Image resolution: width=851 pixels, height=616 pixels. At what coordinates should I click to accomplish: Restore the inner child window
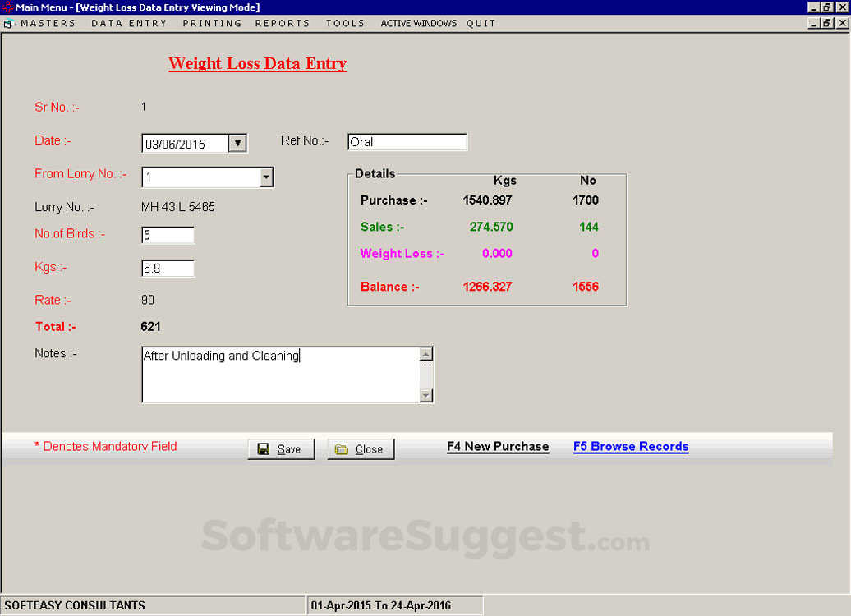point(826,23)
